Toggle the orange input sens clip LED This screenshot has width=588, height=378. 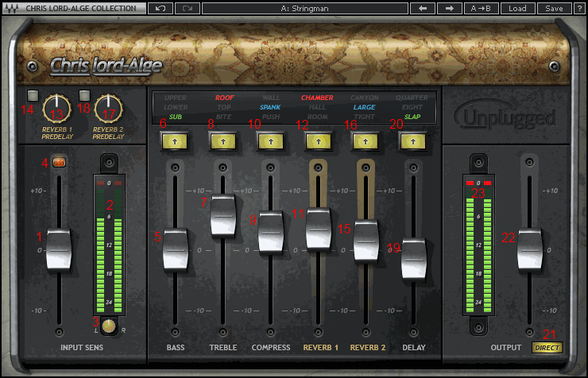(59, 163)
